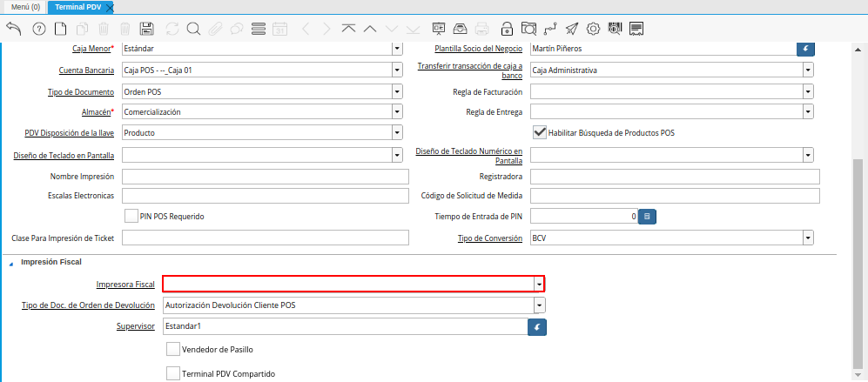Go to previous record up-chevron icon
The width and height of the screenshot is (868, 382).
pos(370,29)
